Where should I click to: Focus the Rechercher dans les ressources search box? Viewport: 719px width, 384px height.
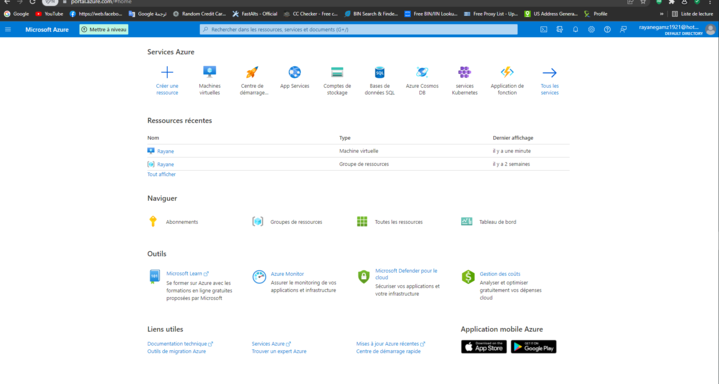359,29
